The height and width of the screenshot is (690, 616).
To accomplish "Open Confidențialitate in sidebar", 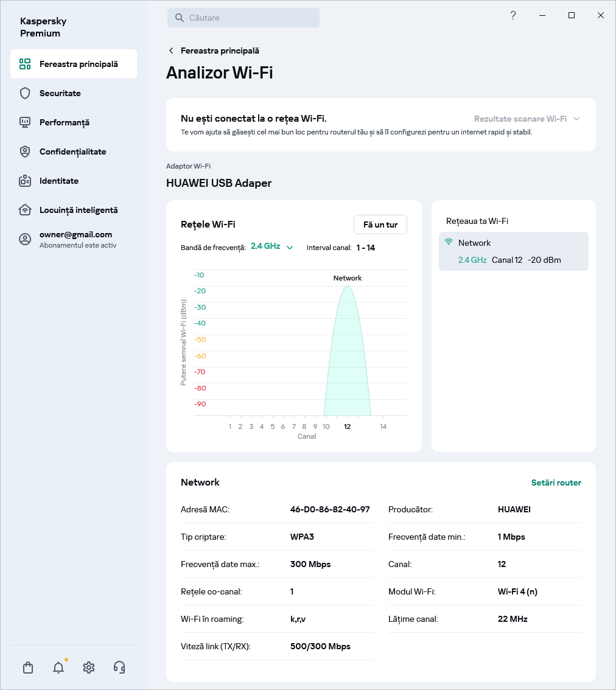I will [72, 152].
